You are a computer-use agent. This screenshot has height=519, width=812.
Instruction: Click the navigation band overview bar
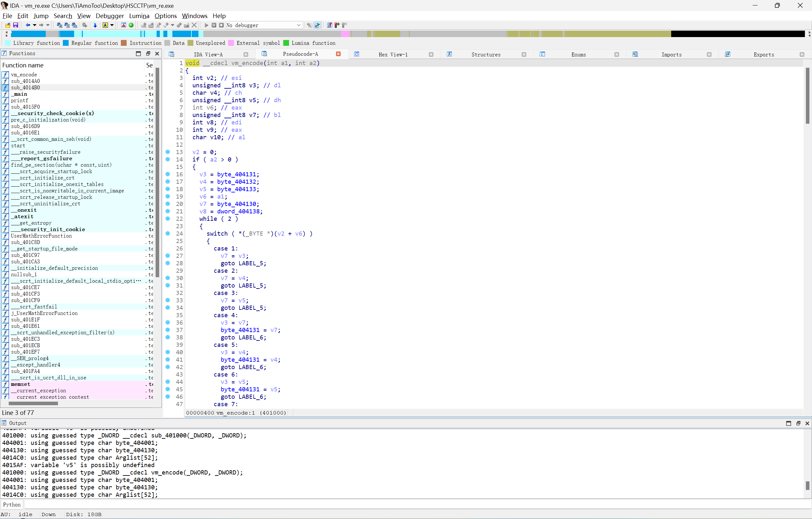pos(407,34)
